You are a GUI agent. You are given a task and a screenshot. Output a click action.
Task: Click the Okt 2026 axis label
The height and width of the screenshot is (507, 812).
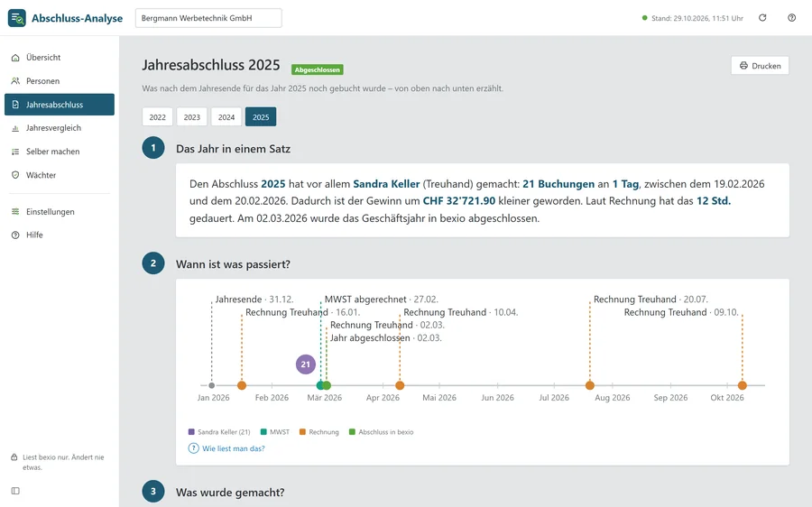pos(727,398)
